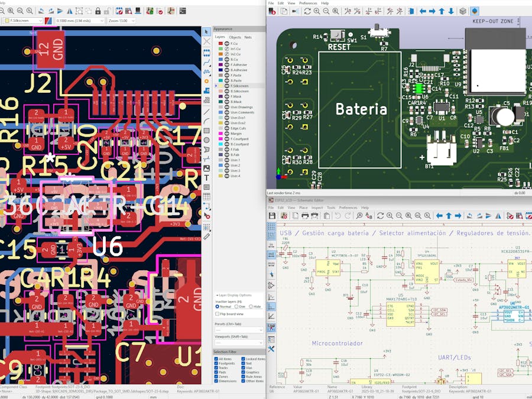Click the Zoom In icon in Schematic Editor

(390, 216)
